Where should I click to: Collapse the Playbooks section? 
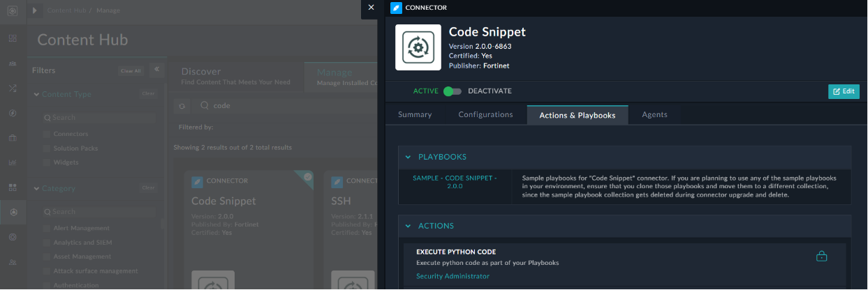409,158
